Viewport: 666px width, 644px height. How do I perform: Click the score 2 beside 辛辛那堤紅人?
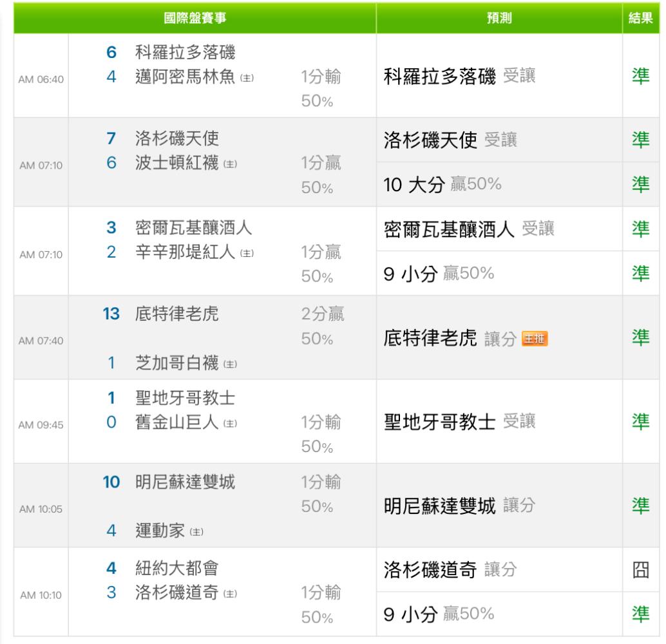(111, 252)
